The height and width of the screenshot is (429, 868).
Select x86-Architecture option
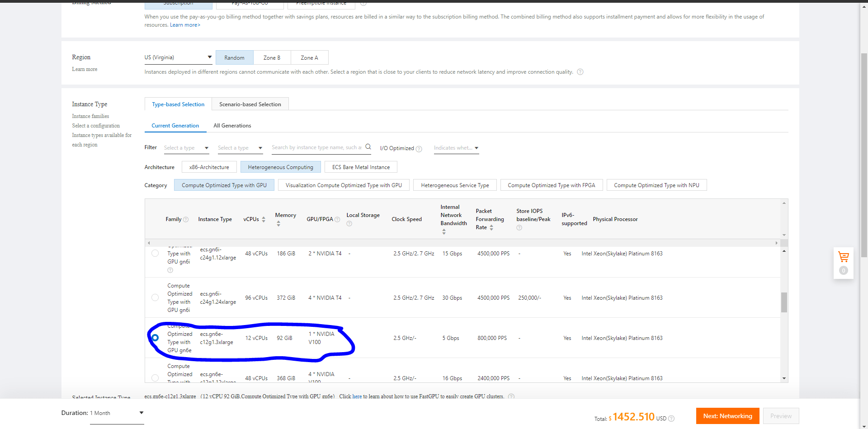point(209,167)
